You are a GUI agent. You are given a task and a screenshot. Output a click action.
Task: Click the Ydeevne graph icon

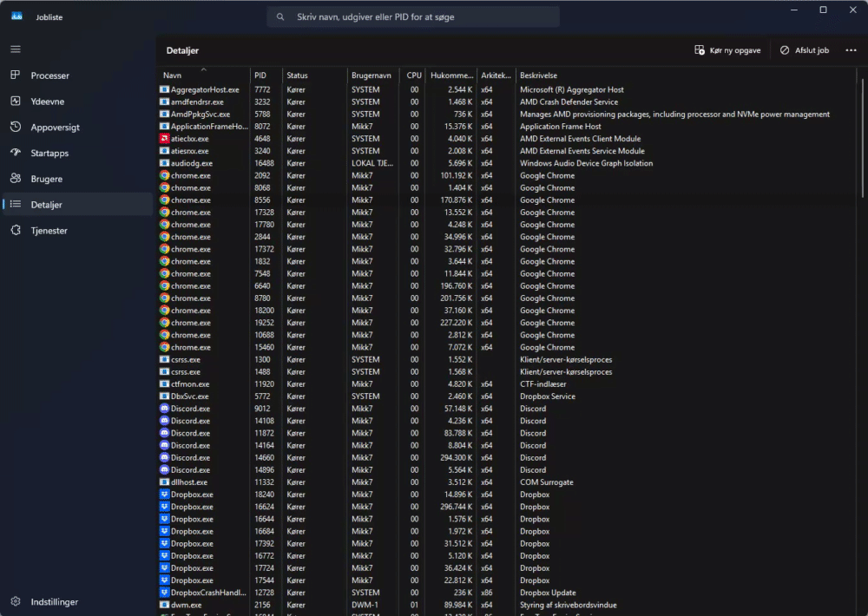click(16, 101)
